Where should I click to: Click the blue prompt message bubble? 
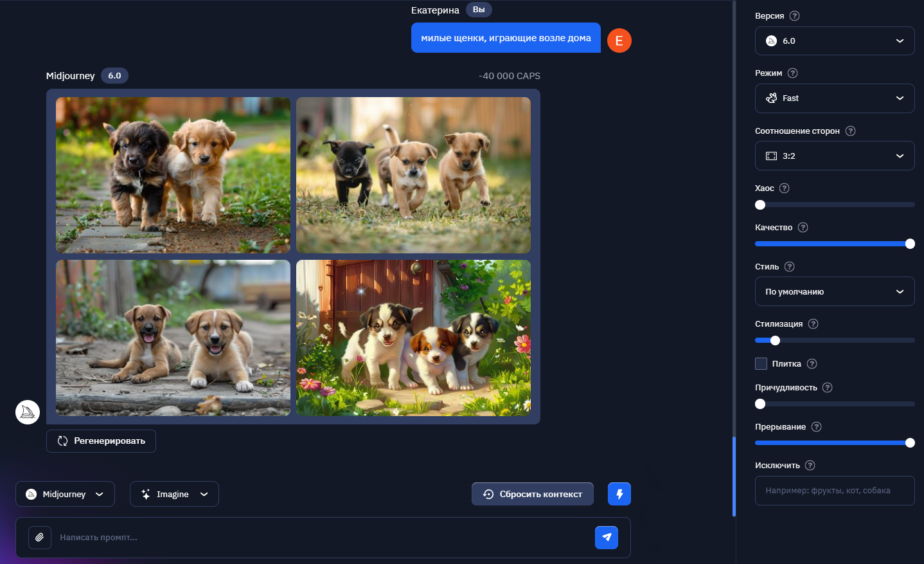[506, 38]
